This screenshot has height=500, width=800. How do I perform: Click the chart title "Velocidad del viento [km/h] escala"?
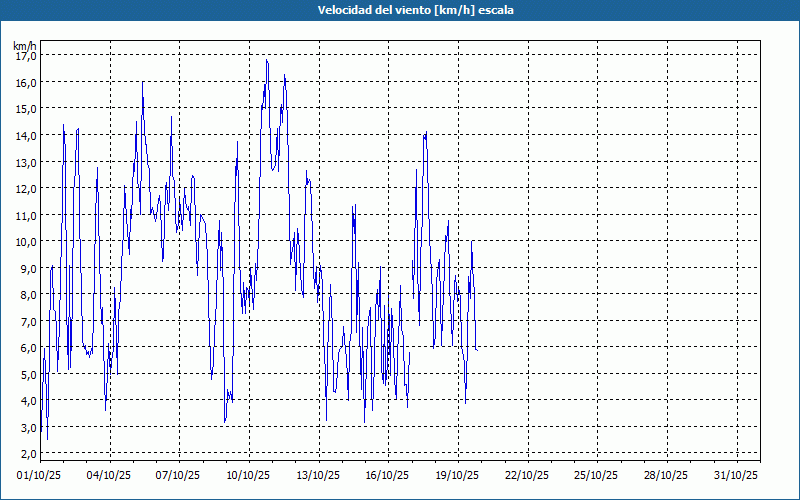pos(400,10)
